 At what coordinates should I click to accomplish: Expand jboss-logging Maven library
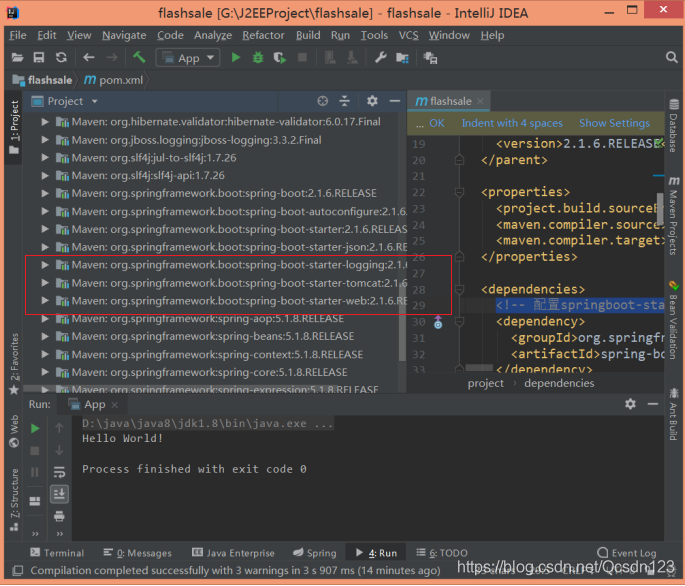coord(45,140)
